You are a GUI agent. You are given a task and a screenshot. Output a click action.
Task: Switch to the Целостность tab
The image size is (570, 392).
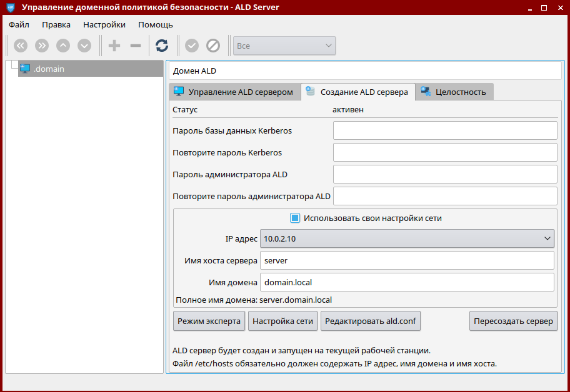pos(454,92)
